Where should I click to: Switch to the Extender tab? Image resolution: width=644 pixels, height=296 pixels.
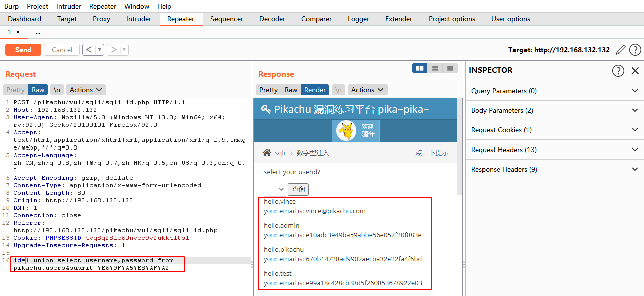[x=399, y=19]
